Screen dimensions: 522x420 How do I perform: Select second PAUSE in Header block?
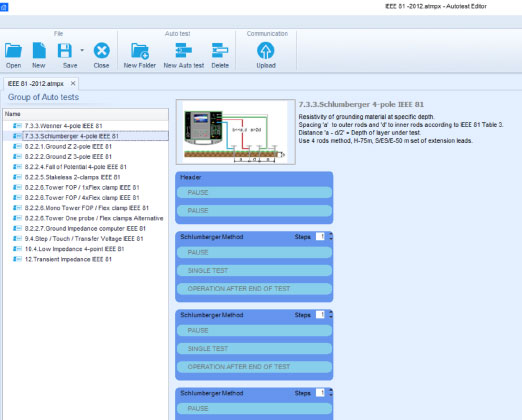[254, 211]
